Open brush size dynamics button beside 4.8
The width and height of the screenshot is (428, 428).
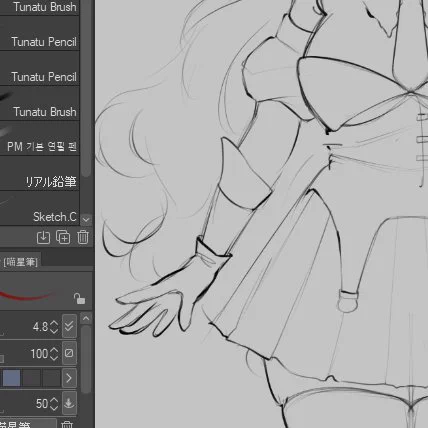(69, 326)
